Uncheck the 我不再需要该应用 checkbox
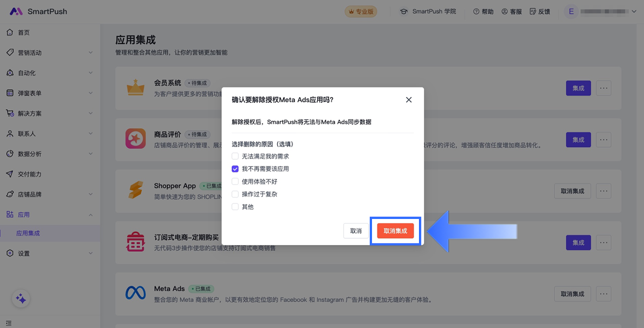644x328 pixels. [x=235, y=169]
